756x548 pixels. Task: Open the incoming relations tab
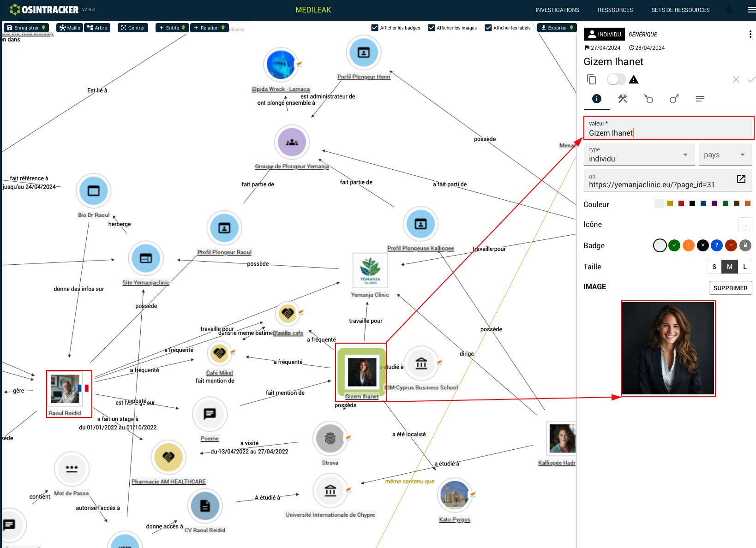pos(648,99)
